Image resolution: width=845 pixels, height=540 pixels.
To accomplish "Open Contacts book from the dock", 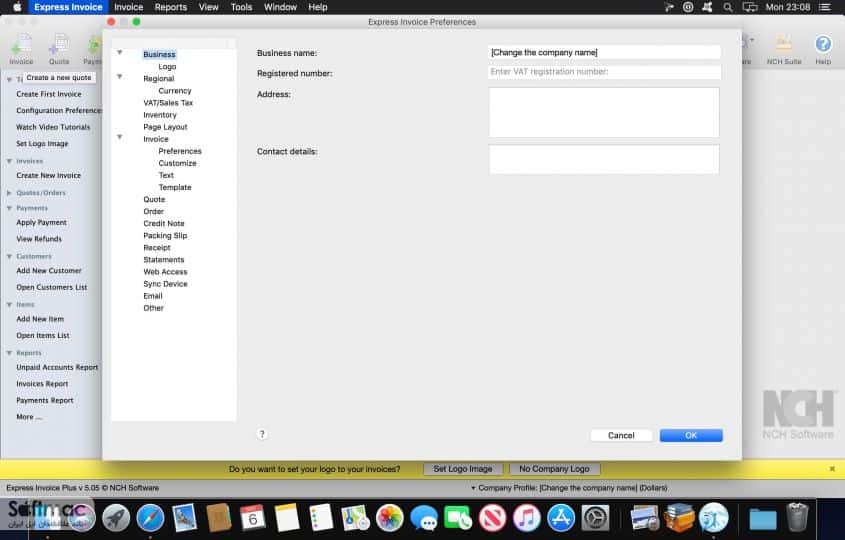I will pos(218,518).
